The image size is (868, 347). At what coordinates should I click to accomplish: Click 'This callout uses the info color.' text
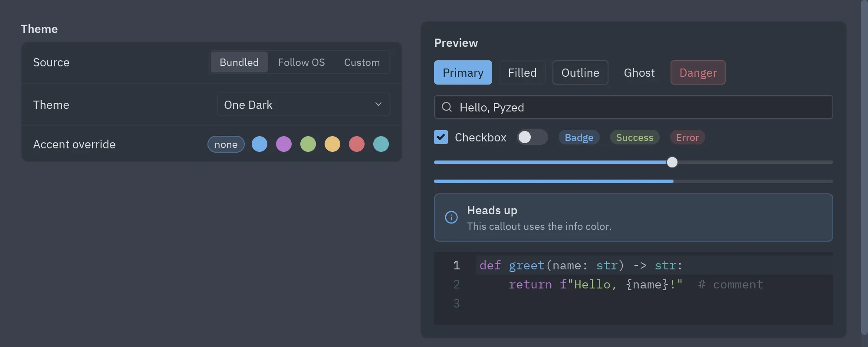pos(539,226)
